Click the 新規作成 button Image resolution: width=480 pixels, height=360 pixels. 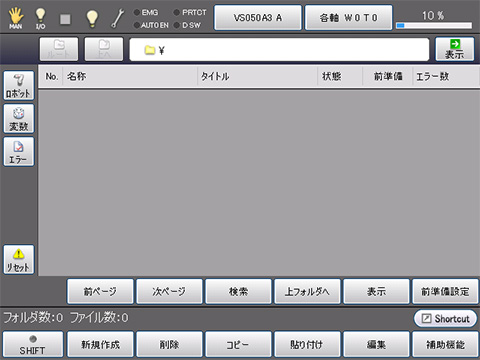pyautogui.click(x=100, y=344)
